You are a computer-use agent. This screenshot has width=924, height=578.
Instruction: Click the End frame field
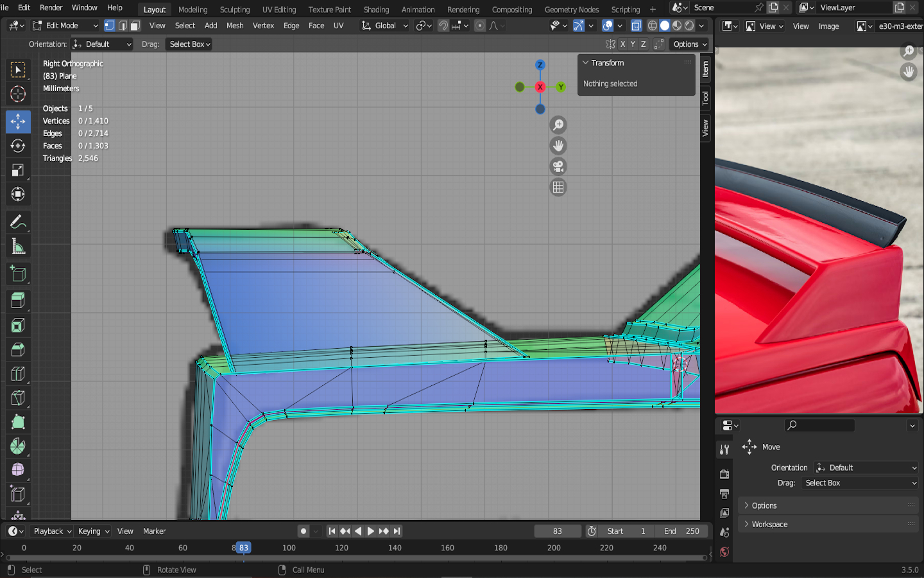(x=681, y=531)
